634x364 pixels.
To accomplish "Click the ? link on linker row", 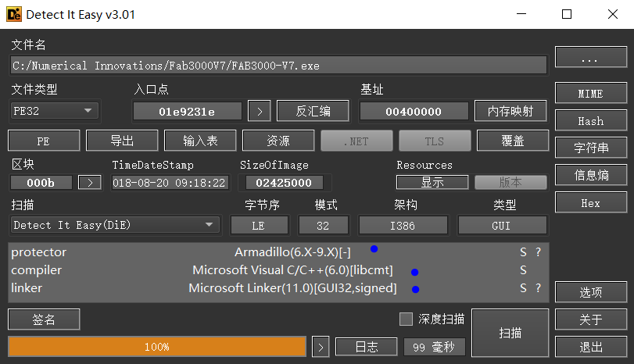I will [538, 288].
